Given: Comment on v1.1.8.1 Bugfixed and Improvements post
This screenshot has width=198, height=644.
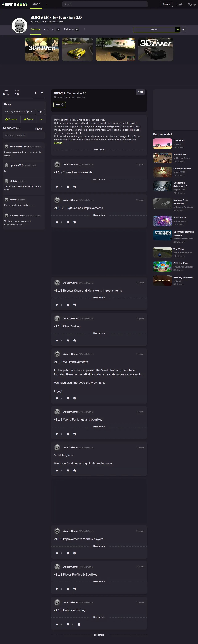Looking at the screenshot, I should click(x=68, y=222).
